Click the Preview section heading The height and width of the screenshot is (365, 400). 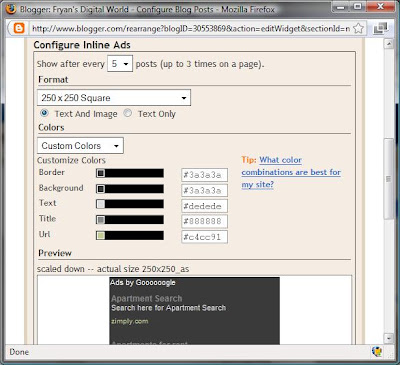pyautogui.click(x=55, y=253)
